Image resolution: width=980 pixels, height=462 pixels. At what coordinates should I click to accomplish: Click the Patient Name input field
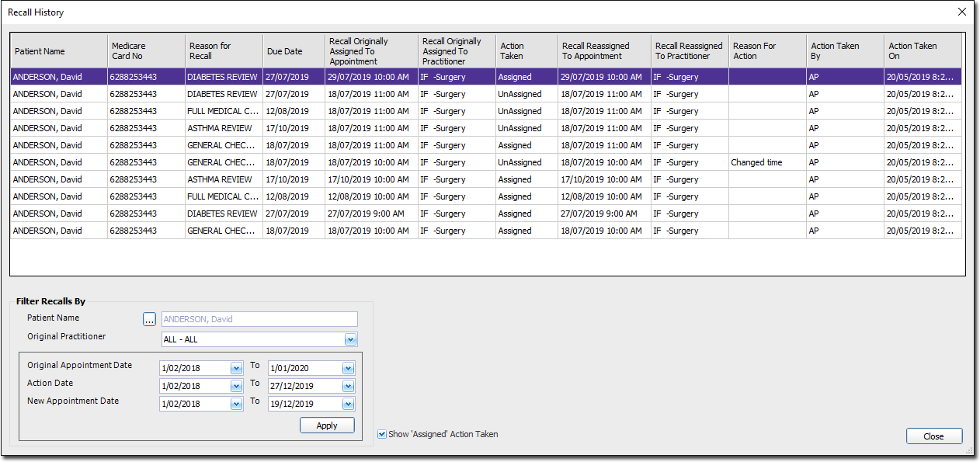point(259,319)
